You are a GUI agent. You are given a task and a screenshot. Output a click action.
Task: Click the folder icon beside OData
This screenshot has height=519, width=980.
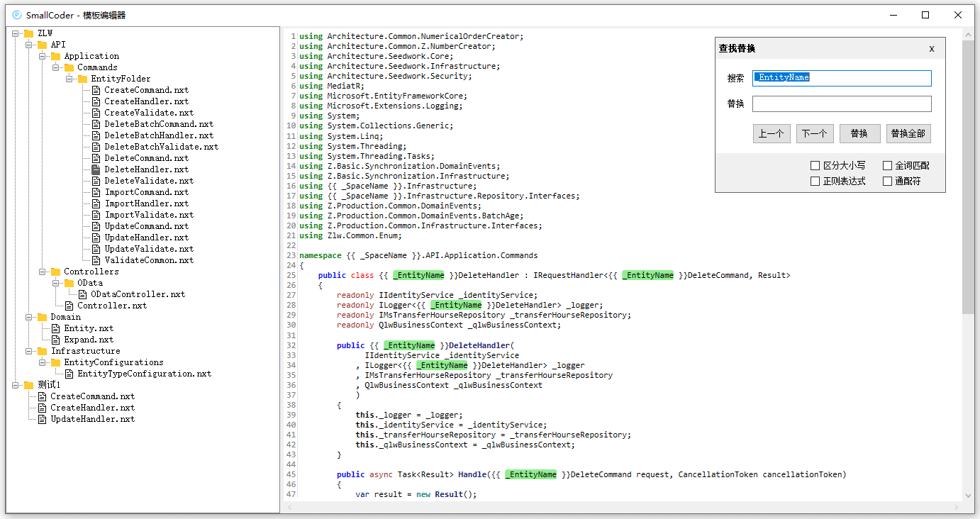pyautogui.click(x=69, y=282)
